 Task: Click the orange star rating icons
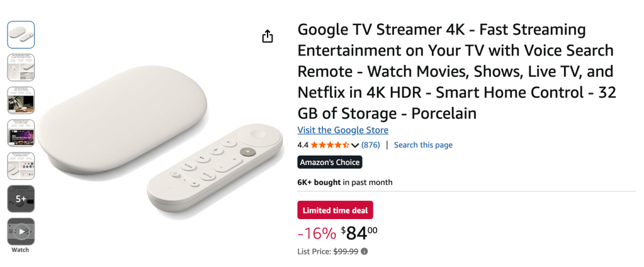[330, 145]
